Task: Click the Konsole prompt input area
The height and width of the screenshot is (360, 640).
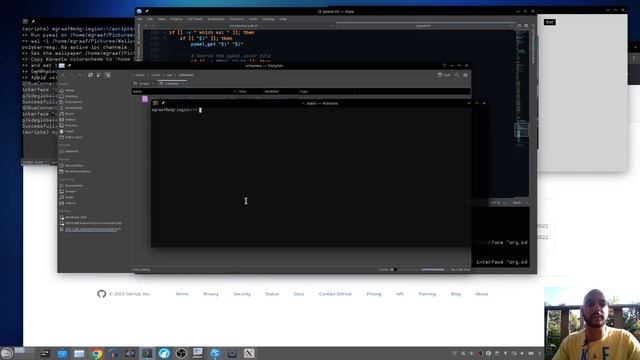Action: pos(200,110)
